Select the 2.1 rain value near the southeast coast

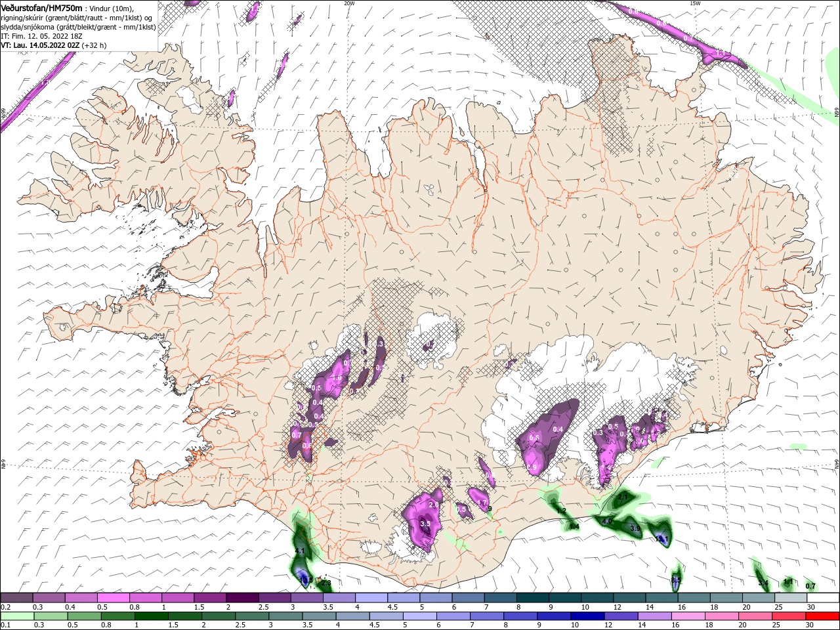coord(623,497)
